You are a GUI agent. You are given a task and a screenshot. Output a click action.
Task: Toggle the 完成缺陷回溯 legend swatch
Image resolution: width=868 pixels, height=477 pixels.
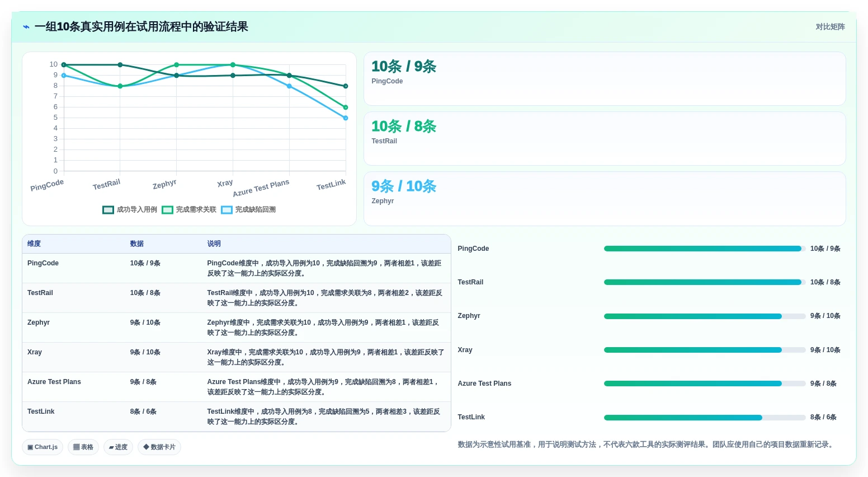[x=227, y=210]
